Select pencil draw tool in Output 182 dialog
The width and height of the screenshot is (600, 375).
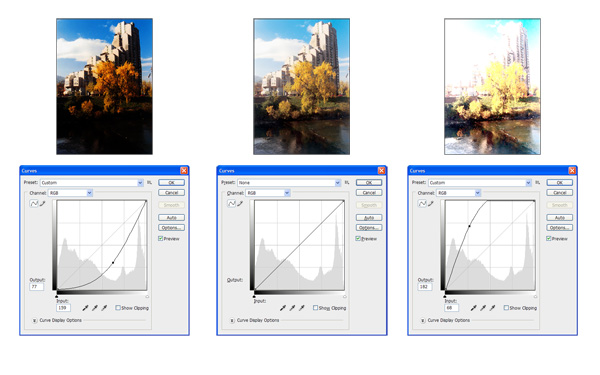point(430,204)
